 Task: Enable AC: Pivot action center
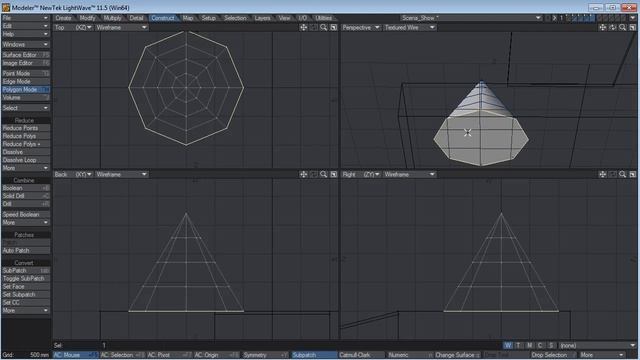169,355
